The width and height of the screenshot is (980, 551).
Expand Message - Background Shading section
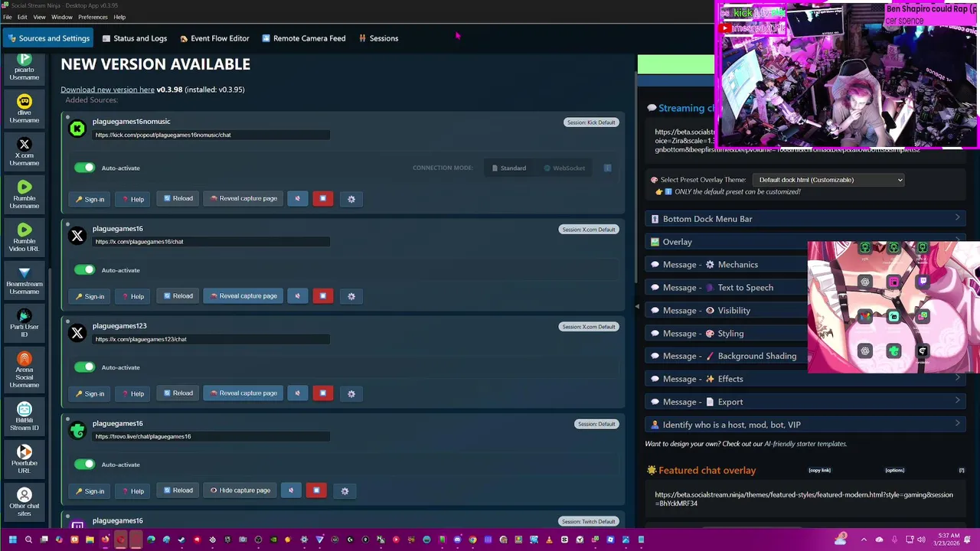pyautogui.click(x=726, y=356)
